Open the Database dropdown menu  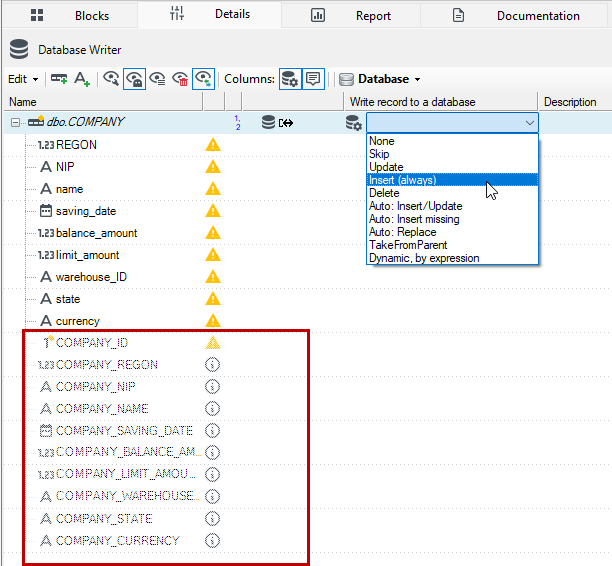coord(380,79)
